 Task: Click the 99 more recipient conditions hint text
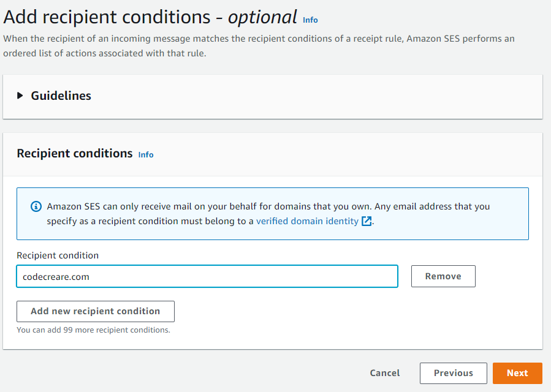93,330
